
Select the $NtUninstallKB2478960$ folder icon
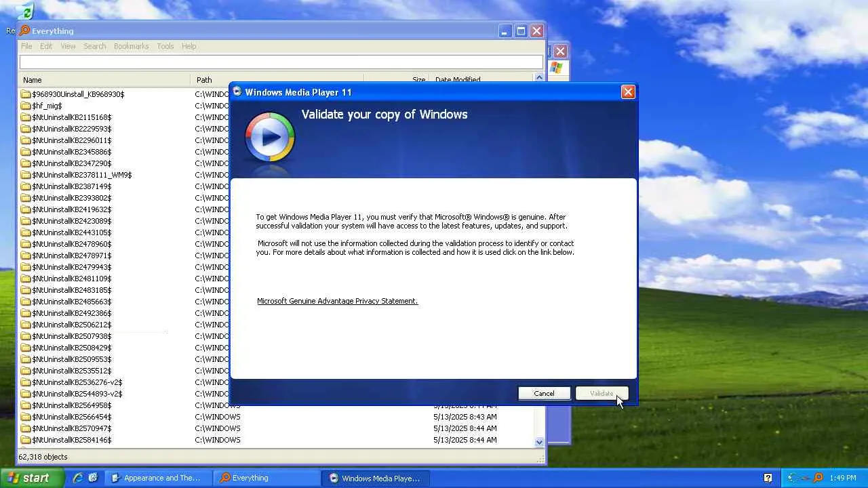(x=26, y=244)
